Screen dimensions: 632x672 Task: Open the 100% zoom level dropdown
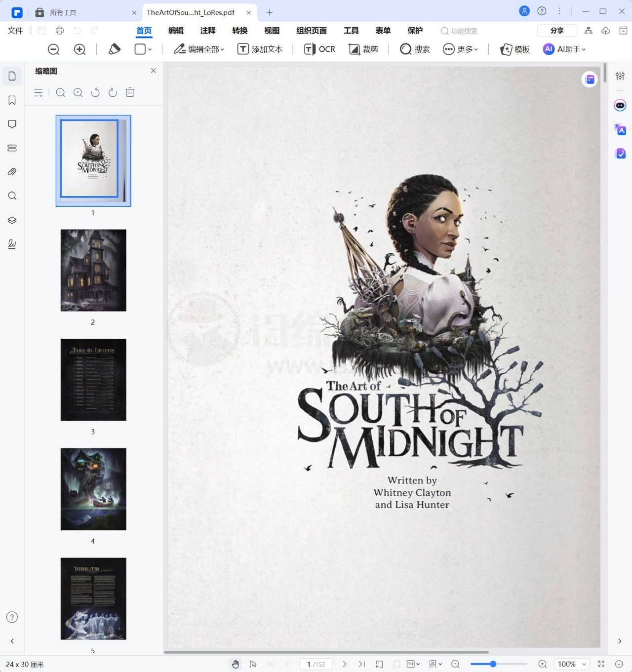[x=571, y=664]
